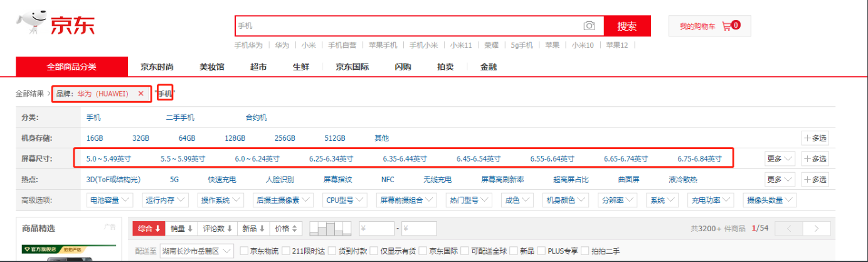The width and height of the screenshot is (868, 262).
Task: Select screen size 6.0~6.24英寸
Action: 257,159
